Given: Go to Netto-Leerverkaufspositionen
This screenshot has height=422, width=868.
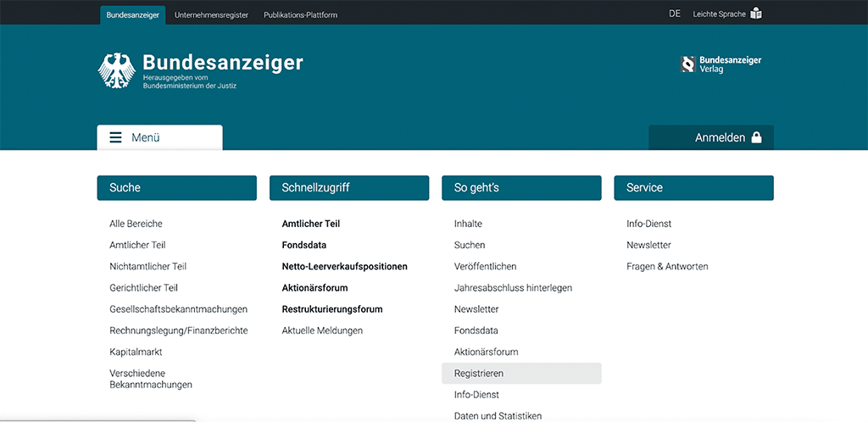Looking at the screenshot, I should (x=345, y=267).
